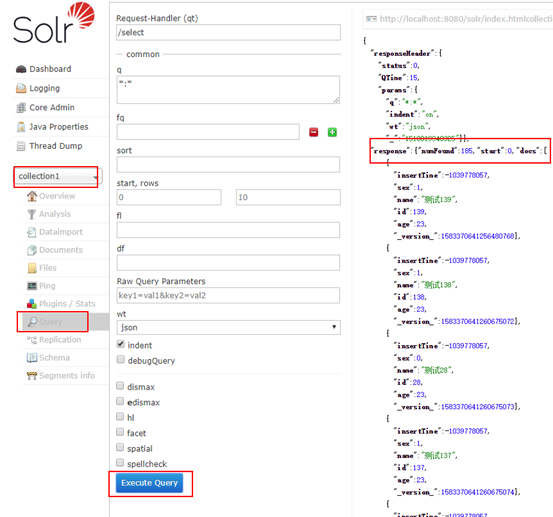Click the Overview house icon
Screen dimensions: 553x517
[32, 196]
